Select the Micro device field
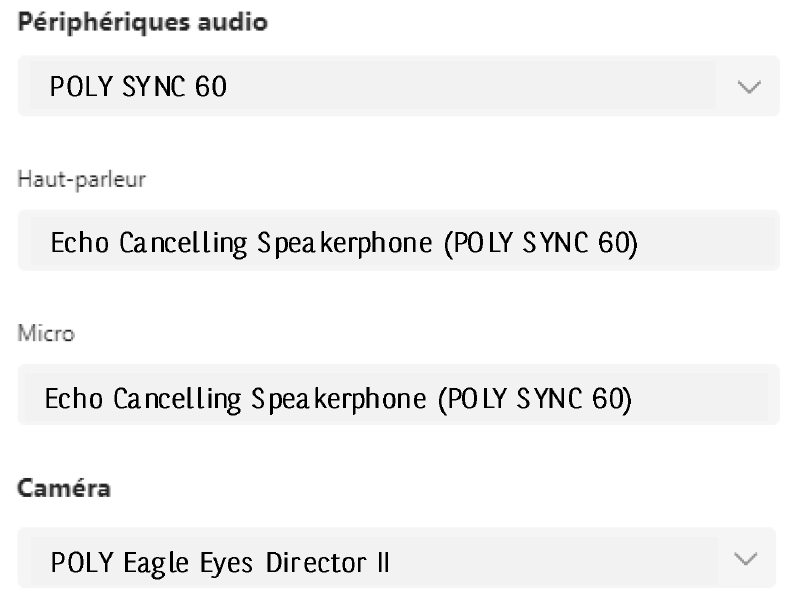The height and width of the screenshot is (609, 793). click(397, 400)
